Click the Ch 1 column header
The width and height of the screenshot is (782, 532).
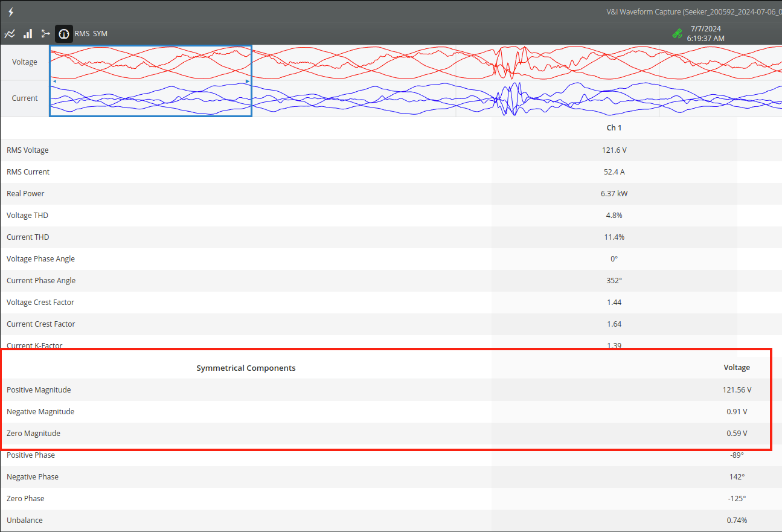pos(614,127)
